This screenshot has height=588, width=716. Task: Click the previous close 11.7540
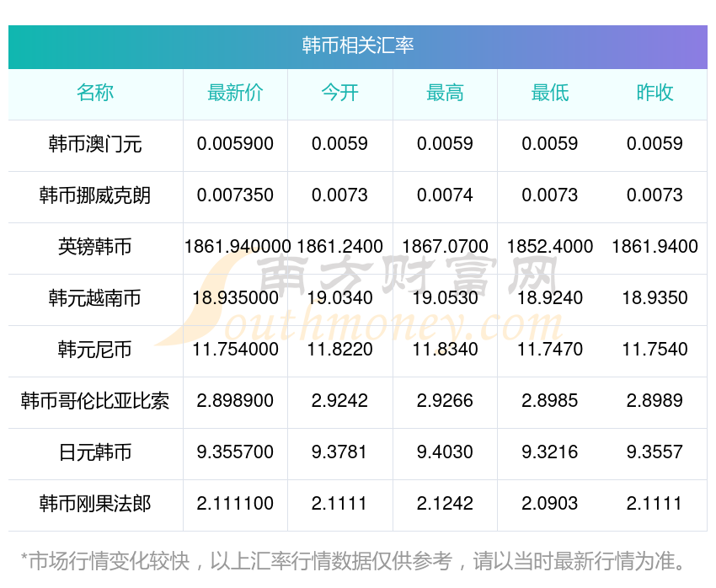[x=655, y=350]
